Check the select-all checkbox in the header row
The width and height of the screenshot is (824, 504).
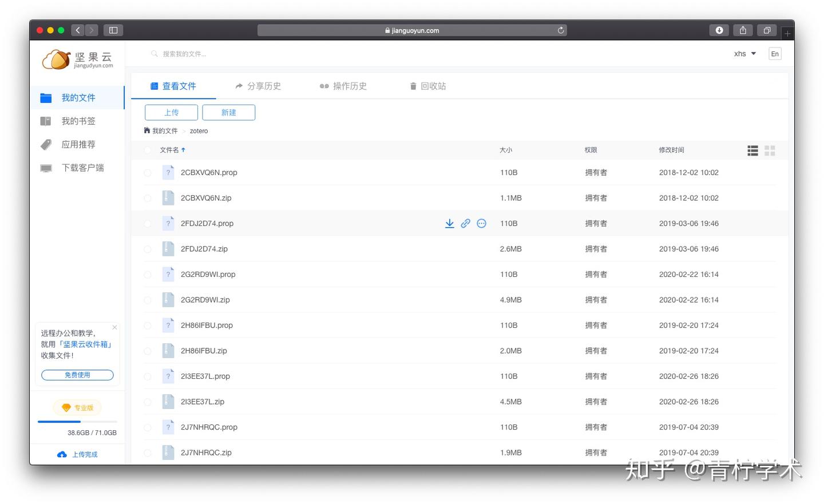(147, 149)
